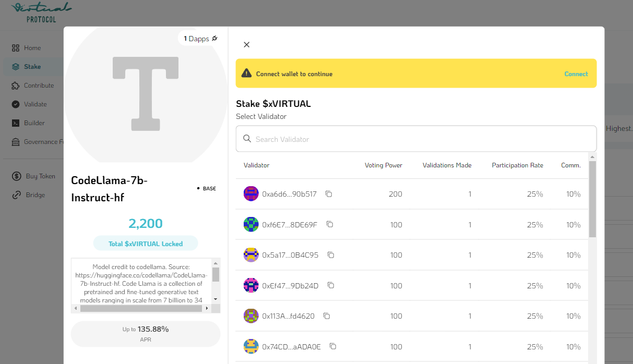This screenshot has height=364, width=633.
Task: Click voting power value 200
Action: (x=396, y=194)
